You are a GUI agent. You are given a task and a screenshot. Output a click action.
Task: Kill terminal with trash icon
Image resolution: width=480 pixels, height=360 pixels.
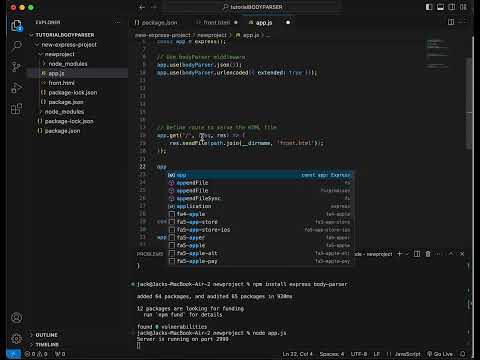428,254
